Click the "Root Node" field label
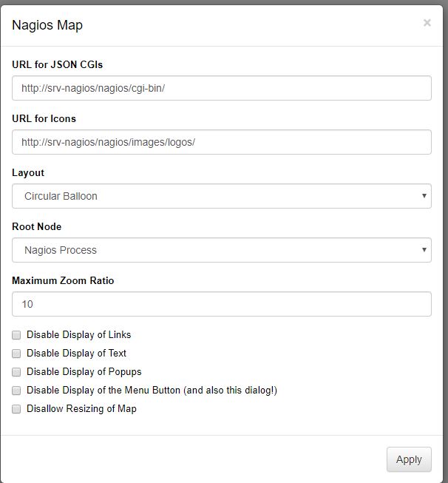Viewport: 448px width, 483px height. [x=36, y=226]
